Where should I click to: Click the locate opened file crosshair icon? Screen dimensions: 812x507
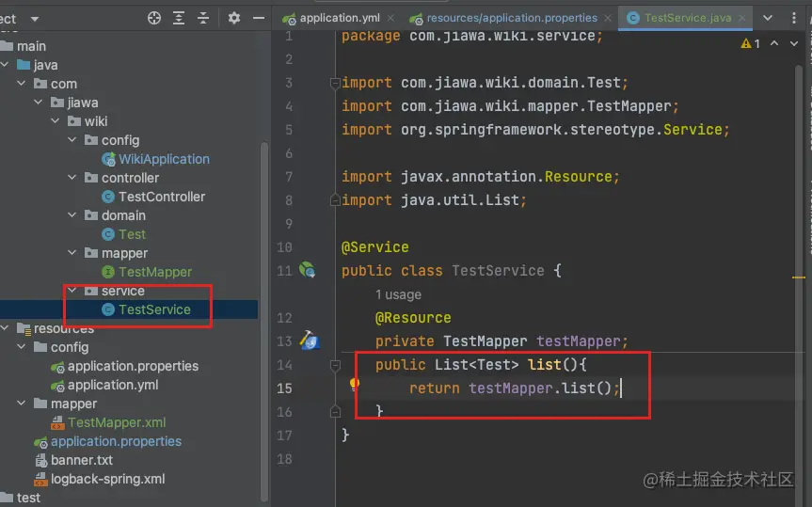pos(153,18)
